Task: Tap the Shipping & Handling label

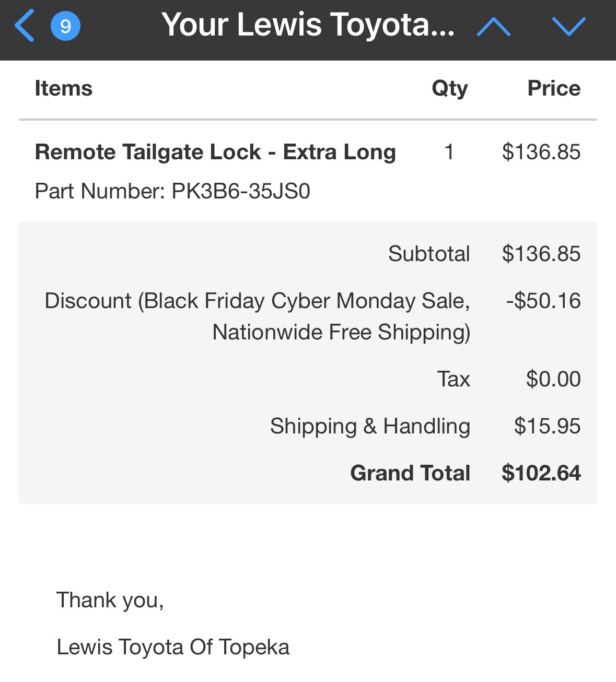Action: (x=370, y=427)
